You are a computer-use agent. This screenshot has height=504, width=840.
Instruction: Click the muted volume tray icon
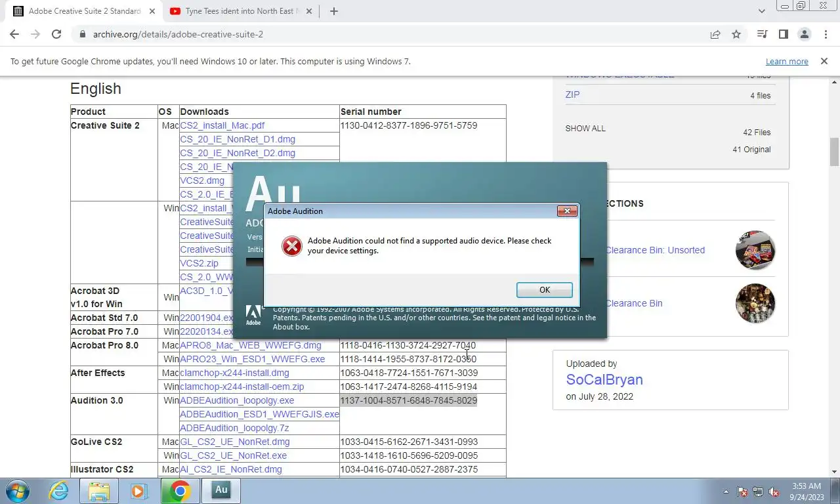pos(774,492)
